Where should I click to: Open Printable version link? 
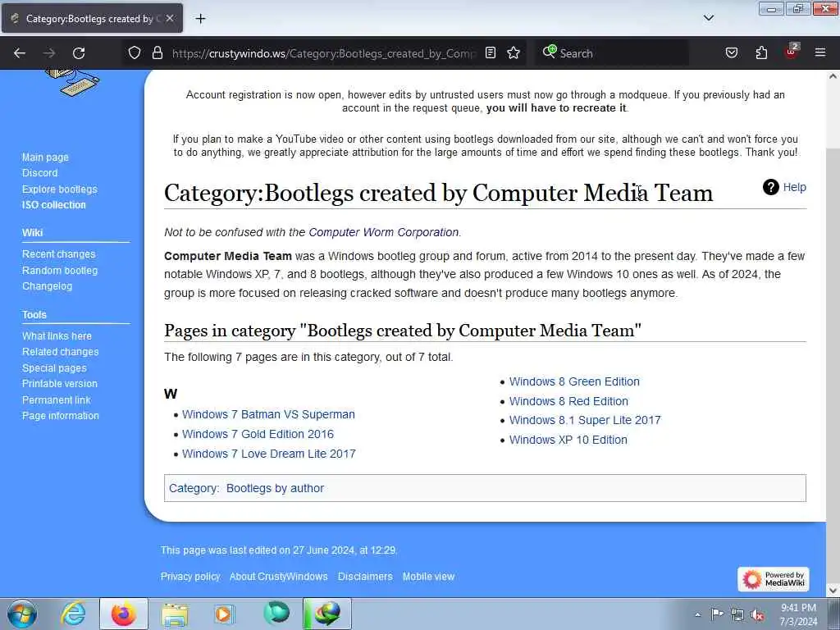tap(59, 384)
